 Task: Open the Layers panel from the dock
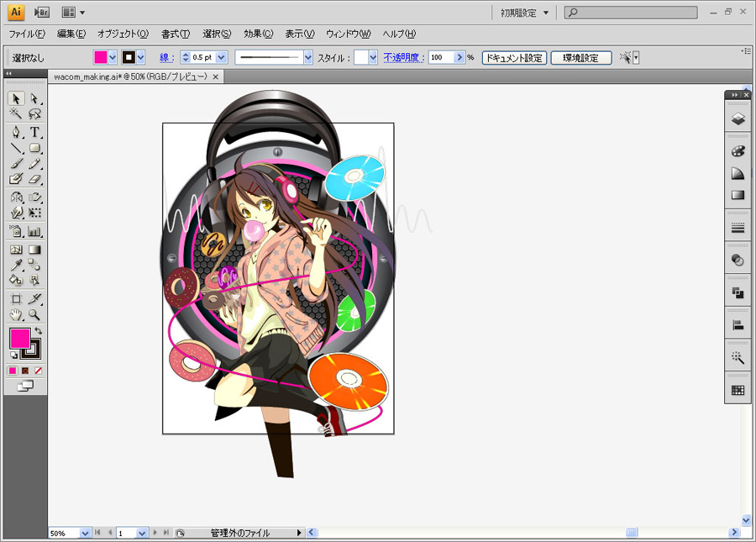point(738,118)
